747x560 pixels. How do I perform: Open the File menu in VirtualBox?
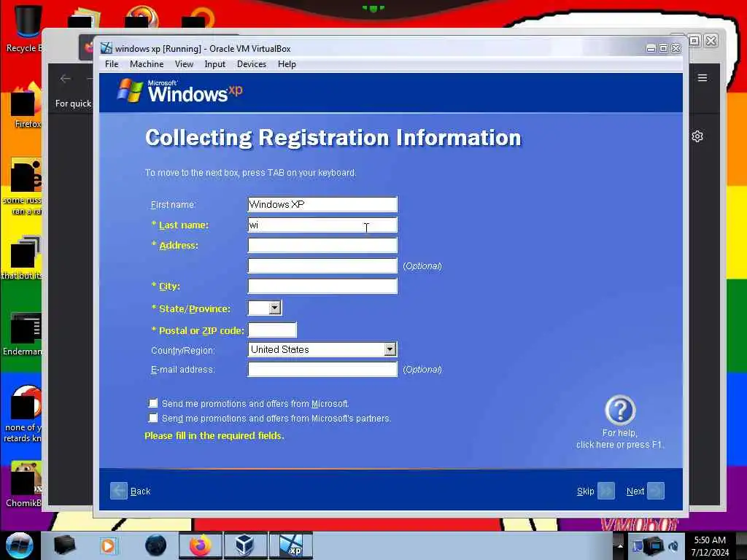(x=112, y=64)
